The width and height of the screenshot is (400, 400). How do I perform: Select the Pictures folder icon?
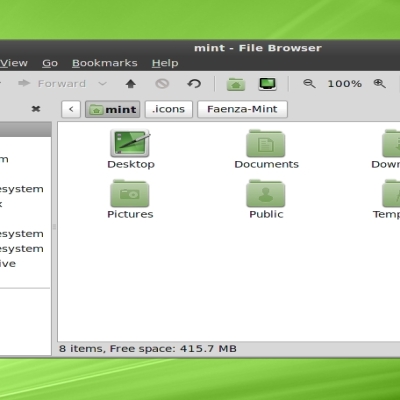[x=130, y=193]
